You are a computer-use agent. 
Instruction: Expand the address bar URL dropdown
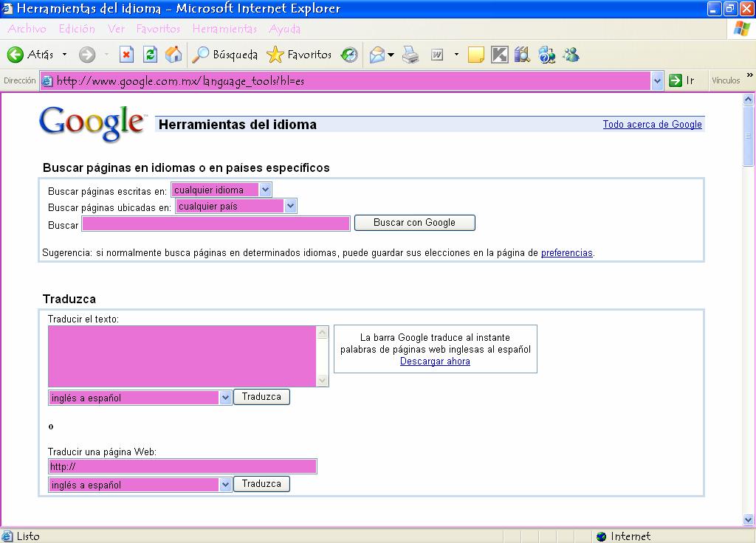tap(656, 81)
